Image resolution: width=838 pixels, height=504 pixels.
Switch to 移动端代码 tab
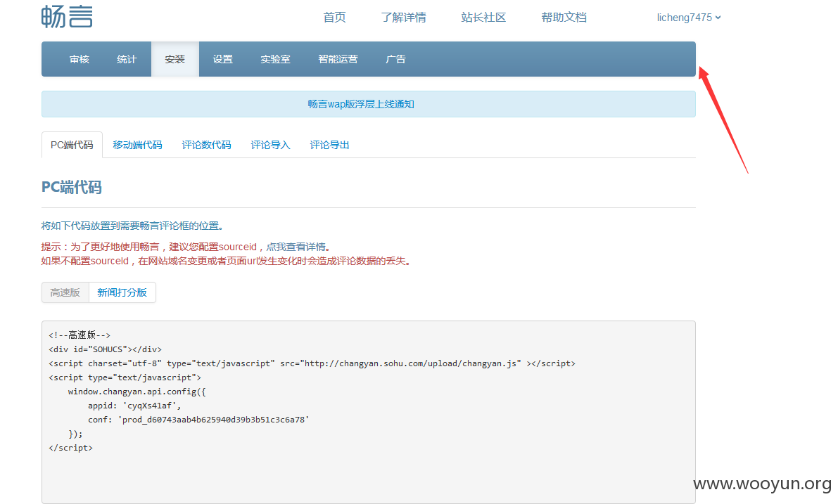(137, 146)
